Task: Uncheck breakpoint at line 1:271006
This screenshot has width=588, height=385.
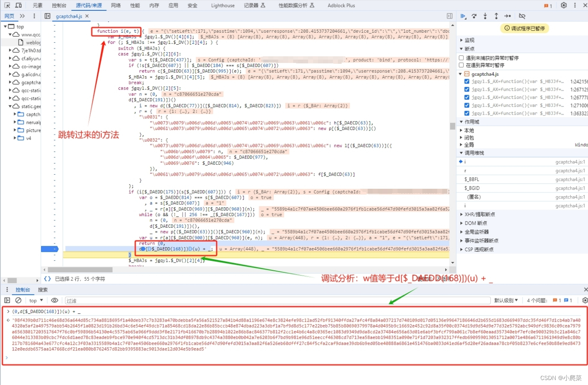Action: pos(467,105)
